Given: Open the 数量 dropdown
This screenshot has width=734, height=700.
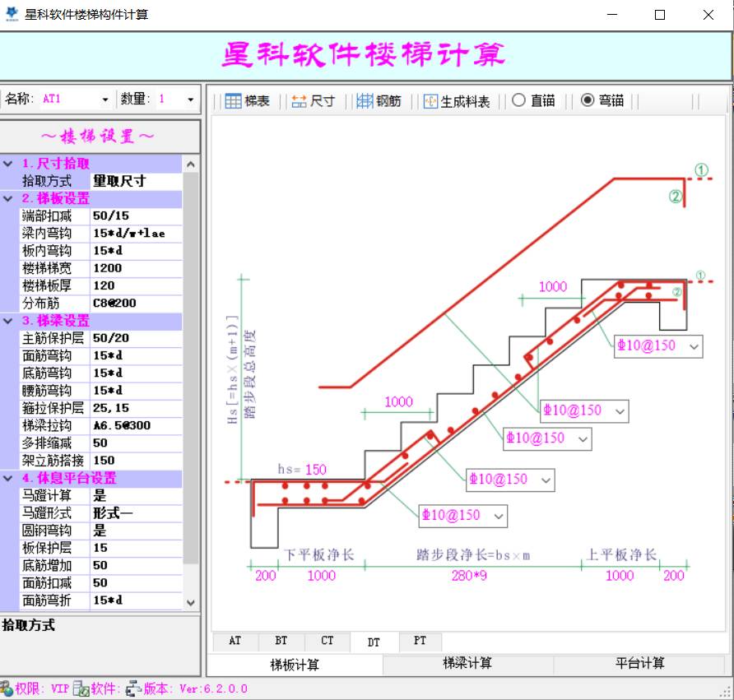Looking at the screenshot, I should pos(190,100).
